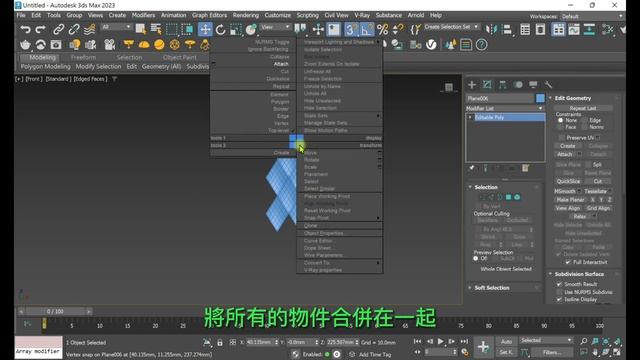Viewport: 640px width, 360px height.
Task: Click the Make Planar button
Action: (570, 200)
